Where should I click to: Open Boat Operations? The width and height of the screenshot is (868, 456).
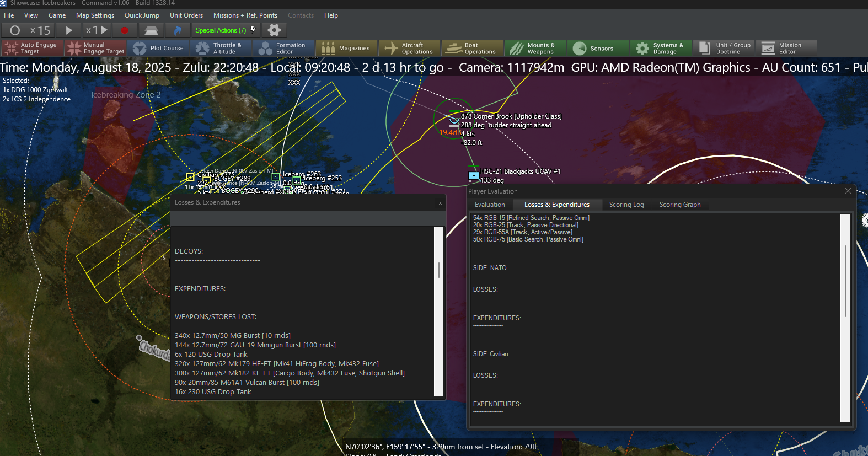click(473, 49)
